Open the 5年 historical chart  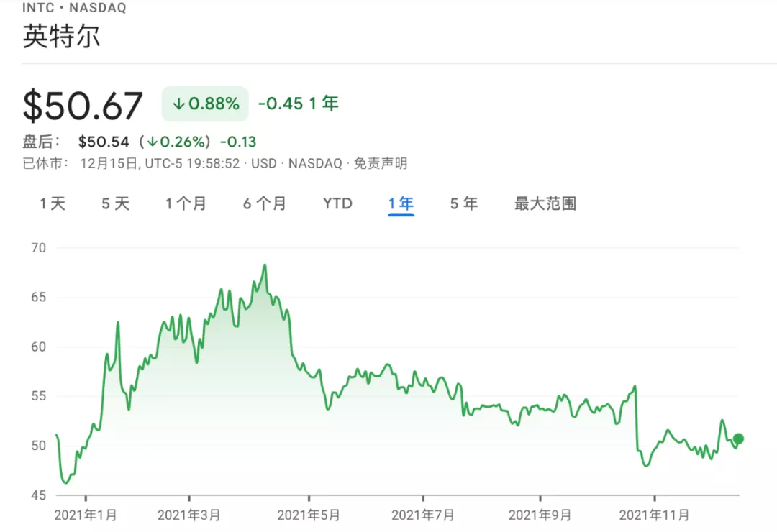pos(463,203)
